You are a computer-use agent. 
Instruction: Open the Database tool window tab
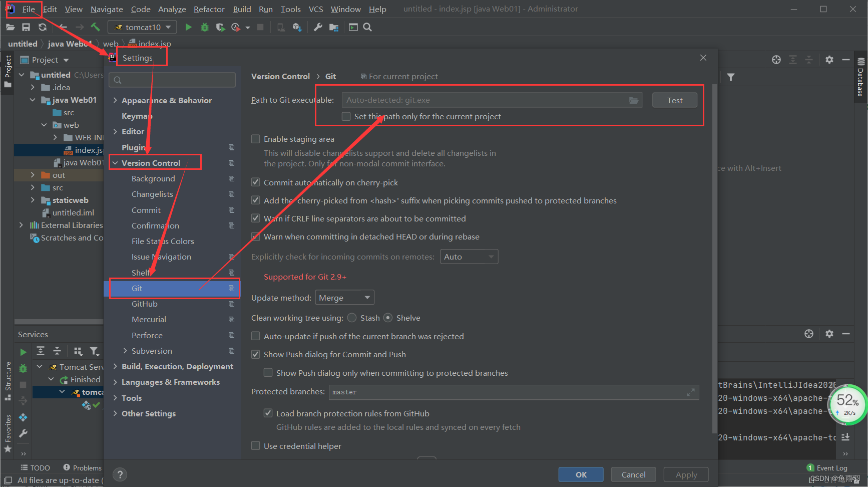(x=860, y=77)
